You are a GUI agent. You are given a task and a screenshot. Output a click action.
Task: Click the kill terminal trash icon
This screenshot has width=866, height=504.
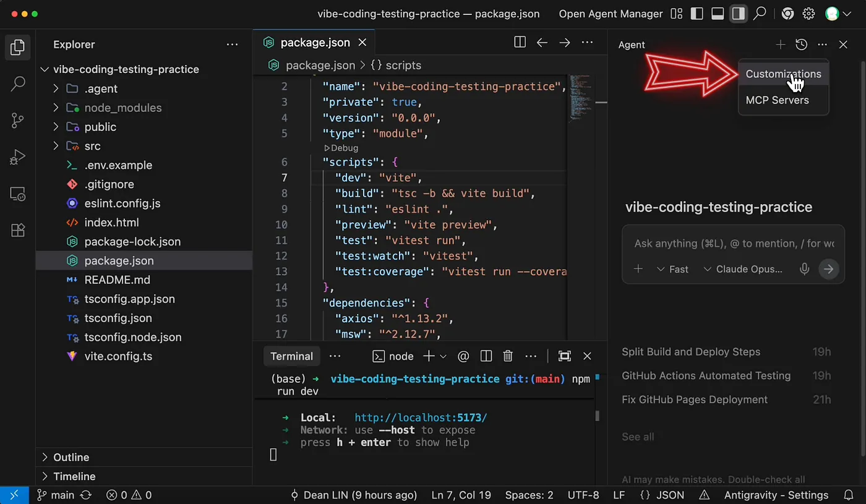point(508,356)
